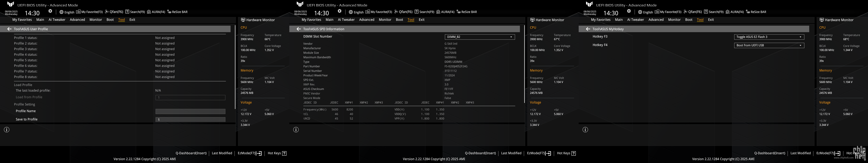Select Profile 1 status row
The width and height of the screenshot is (868, 163).
120,38
